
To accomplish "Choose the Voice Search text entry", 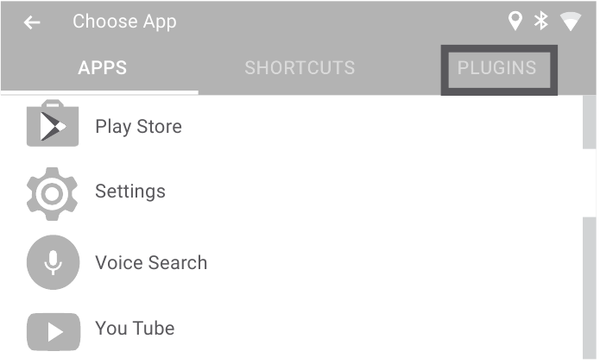I will (x=151, y=263).
